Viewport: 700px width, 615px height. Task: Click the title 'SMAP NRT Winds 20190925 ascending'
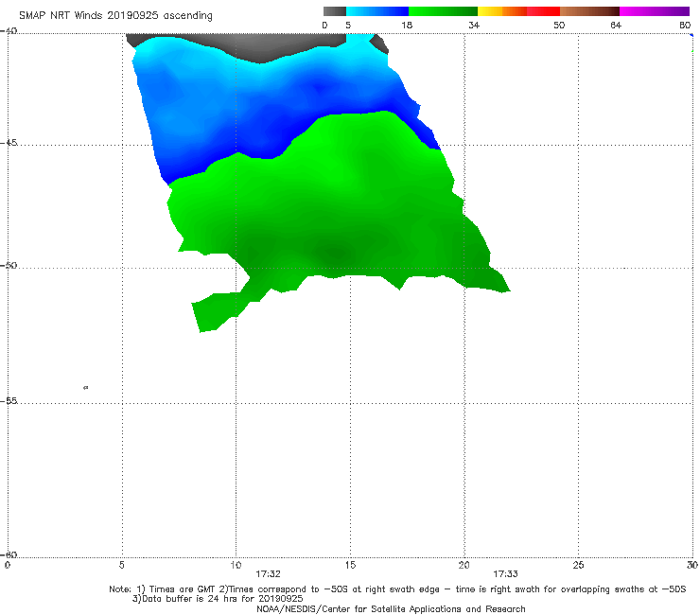pos(115,15)
